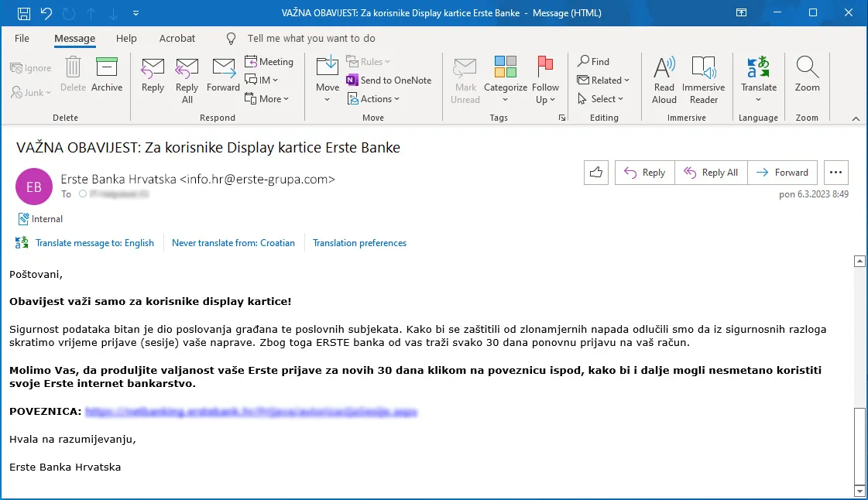Open the blurred POVEZNICA hyperlink
Viewport: 868px width, 500px height.
tap(251, 412)
